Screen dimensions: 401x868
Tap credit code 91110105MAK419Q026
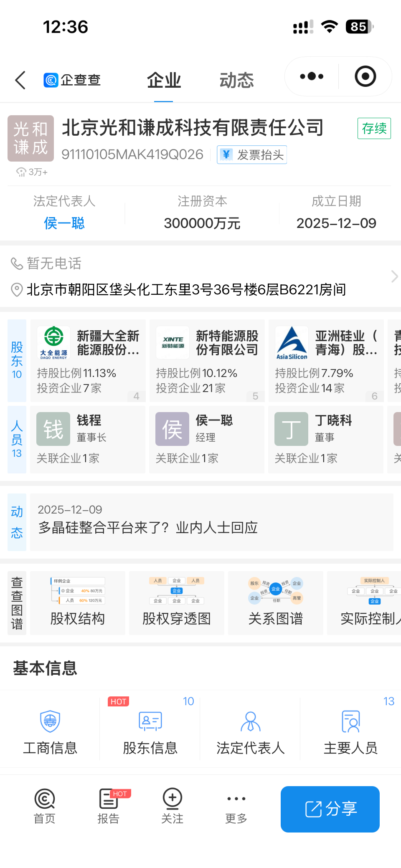[x=132, y=154]
